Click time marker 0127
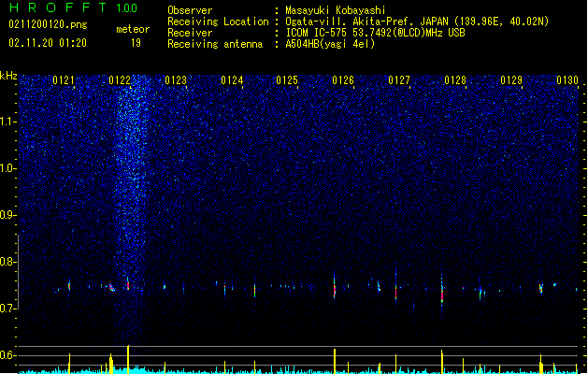The width and height of the screenshot is (588, 374). [399, 80]
